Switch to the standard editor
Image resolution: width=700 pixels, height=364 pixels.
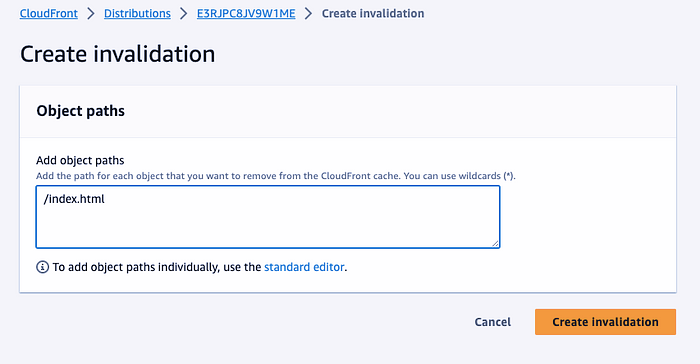(x=304, y=267)
